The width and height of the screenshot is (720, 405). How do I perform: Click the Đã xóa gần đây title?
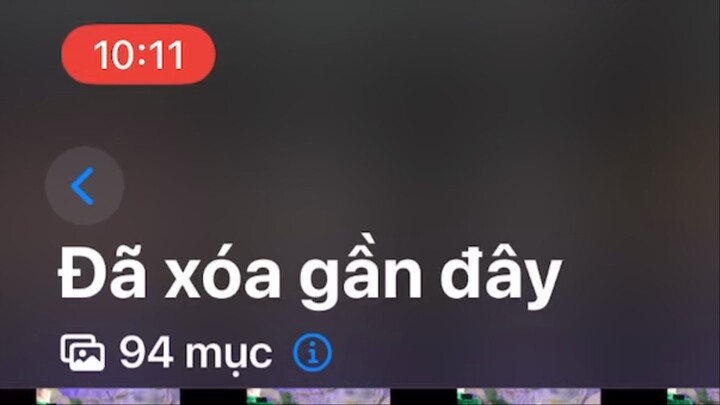tap(310, 274)
